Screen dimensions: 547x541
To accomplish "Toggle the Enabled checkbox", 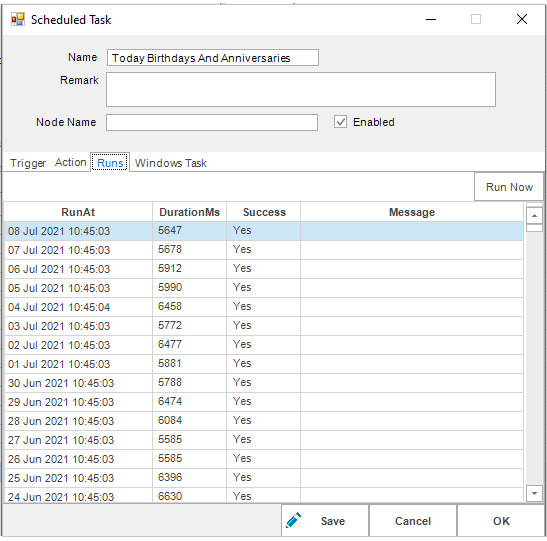I will (340, 122).
